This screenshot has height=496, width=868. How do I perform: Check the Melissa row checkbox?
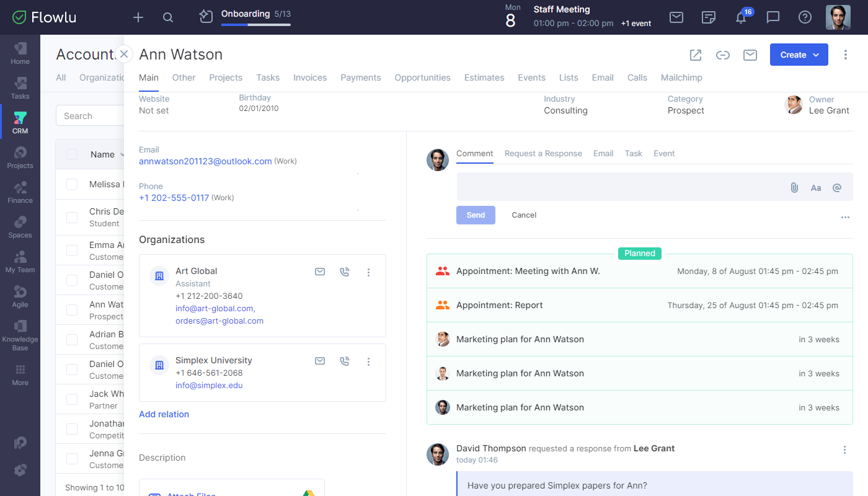pyautogui.click(x=72, y=184)
